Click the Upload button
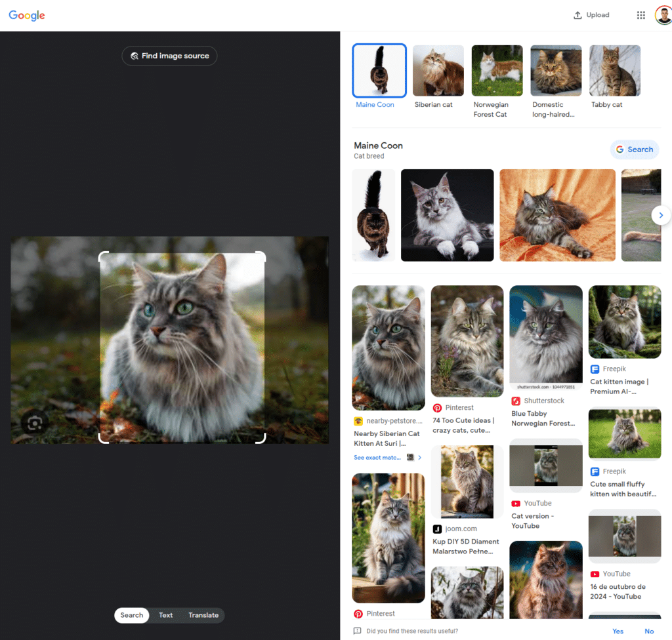Screen dimensions: 672x640 click(591, 15)
